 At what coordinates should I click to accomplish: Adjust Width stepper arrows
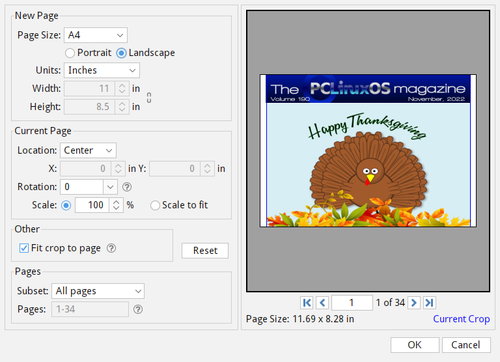[x=122, y=89]
